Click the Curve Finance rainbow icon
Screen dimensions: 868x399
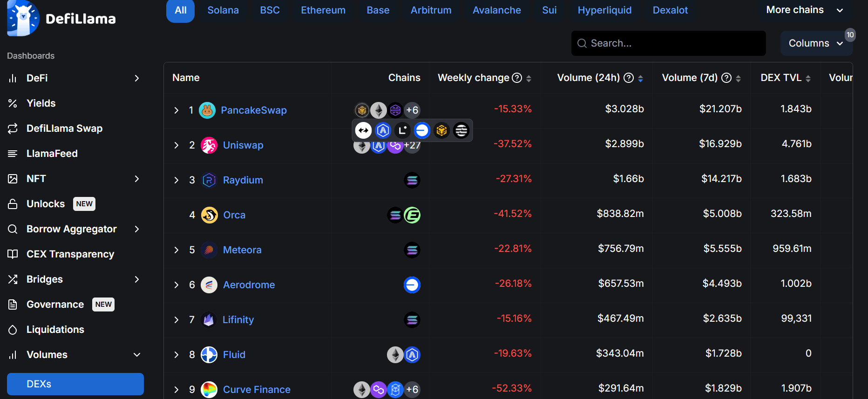click(209, 389)
